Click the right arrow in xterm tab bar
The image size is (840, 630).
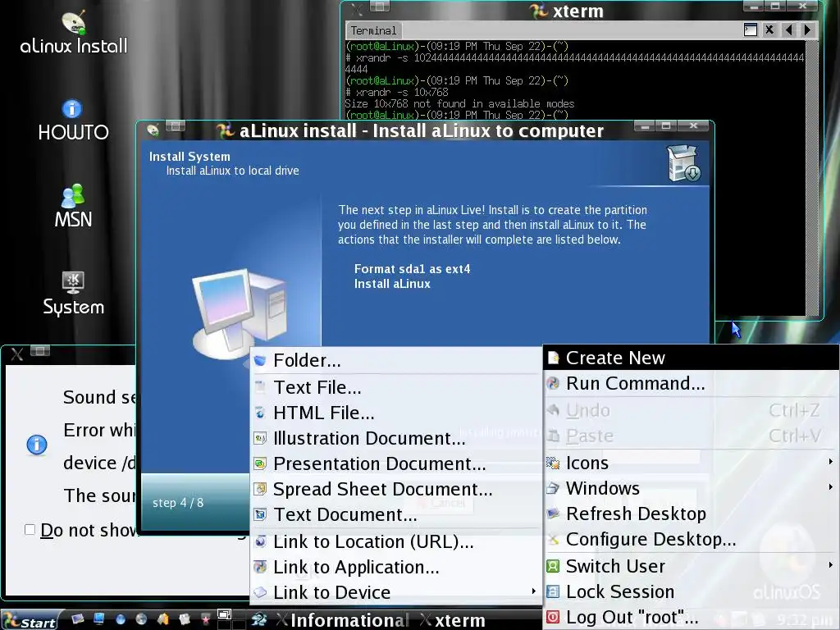(807, 30)
